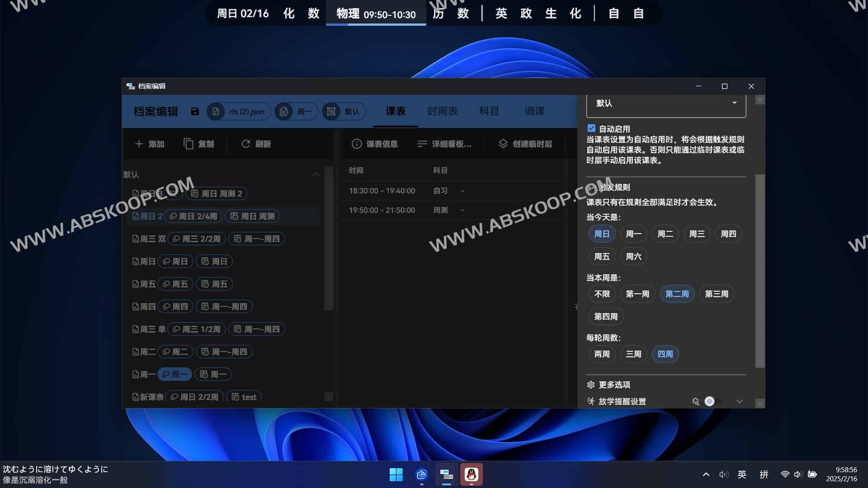
Task: Save the profile with the save icon
Action: [194, 112]
